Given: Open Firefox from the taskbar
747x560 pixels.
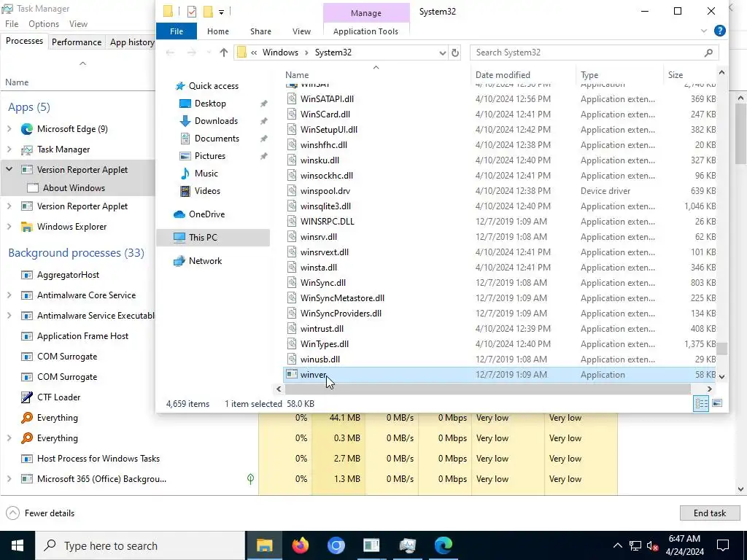Looking at the screenshot, I should (300, 545).
